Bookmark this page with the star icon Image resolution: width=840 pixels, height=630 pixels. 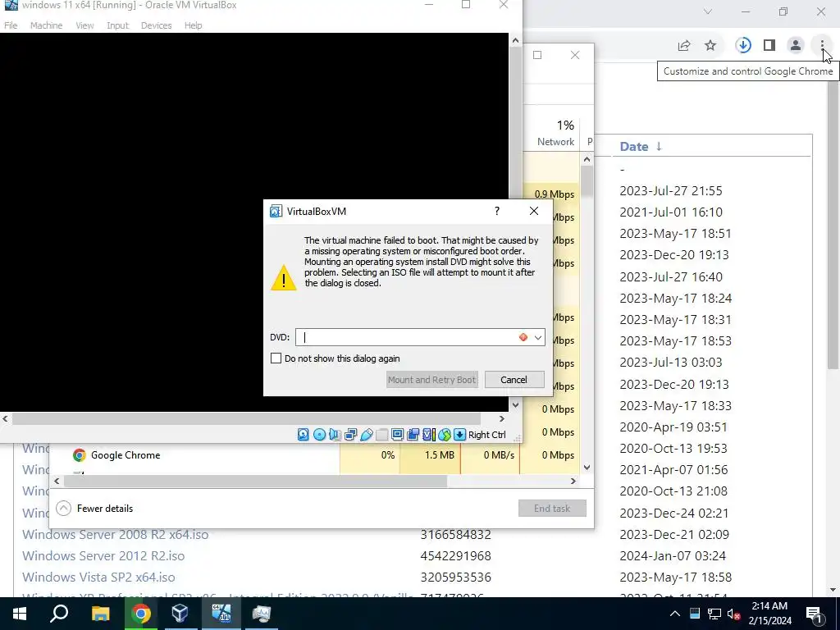point(710,46)
